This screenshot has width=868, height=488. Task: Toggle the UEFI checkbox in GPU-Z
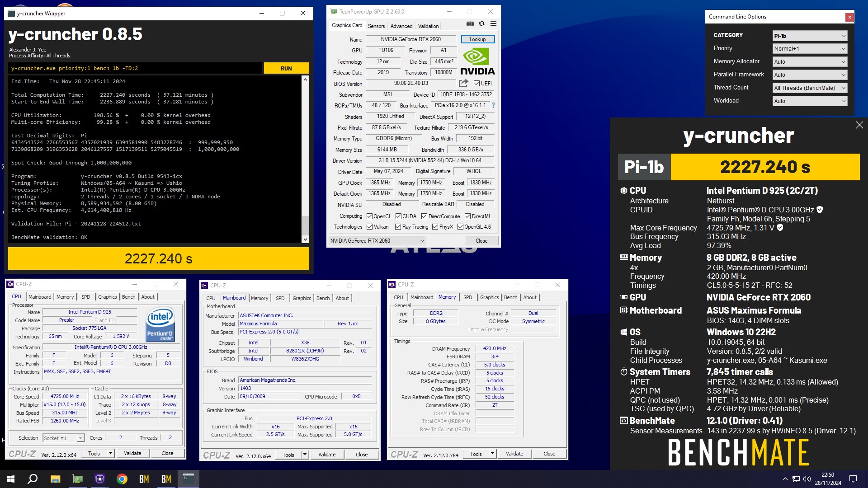point(476,83)
